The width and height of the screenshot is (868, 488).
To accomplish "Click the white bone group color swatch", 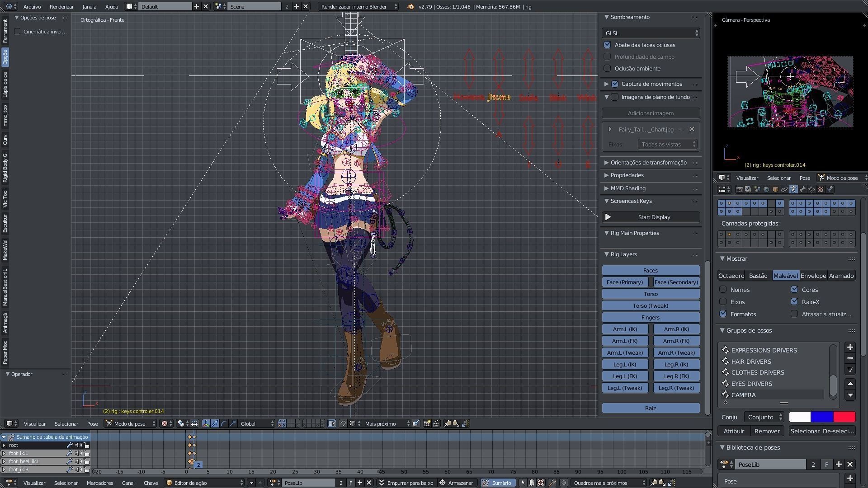I will click(x=800, y=417).
